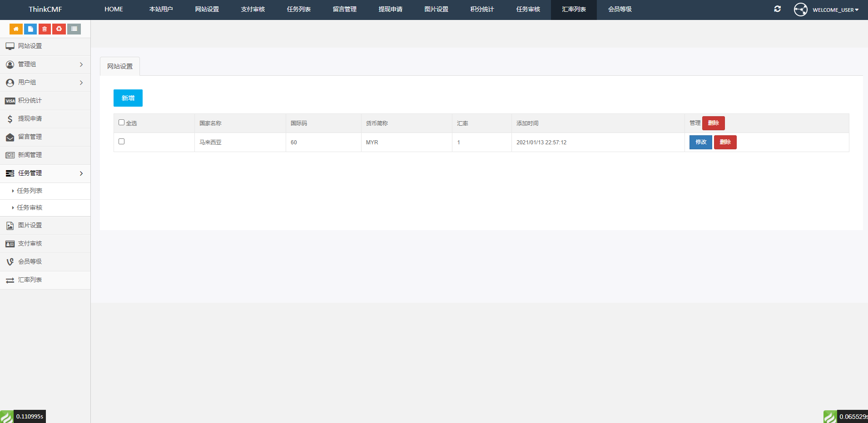
Task: Expand the 用户组 sidebar group
Action: [x=45, y=83]
